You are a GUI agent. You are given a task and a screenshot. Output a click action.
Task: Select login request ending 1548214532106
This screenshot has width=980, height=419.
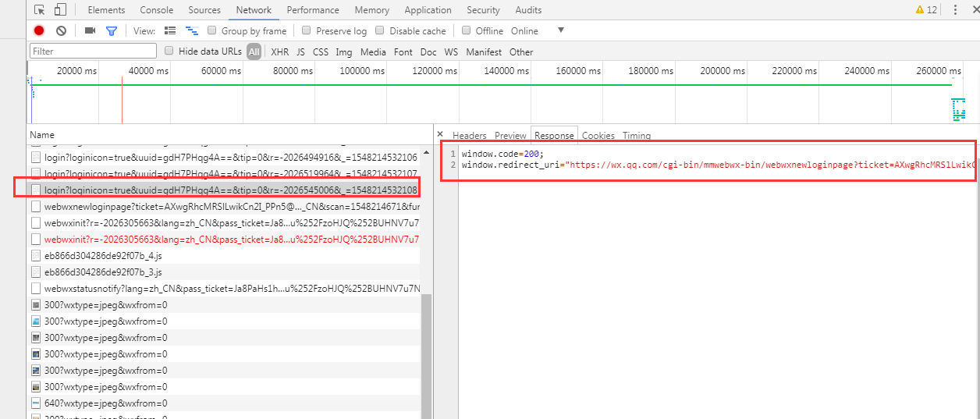click(x=223, y=157)
